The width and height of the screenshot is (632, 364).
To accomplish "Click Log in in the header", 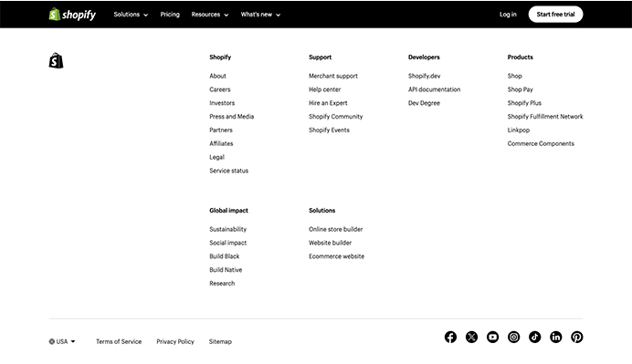I will [x=508, y=15].
